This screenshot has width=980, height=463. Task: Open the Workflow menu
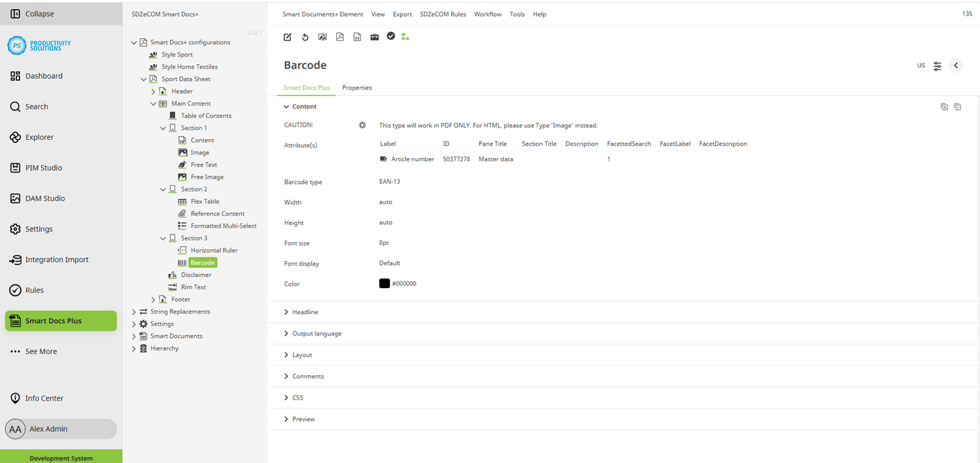[487, 14]
